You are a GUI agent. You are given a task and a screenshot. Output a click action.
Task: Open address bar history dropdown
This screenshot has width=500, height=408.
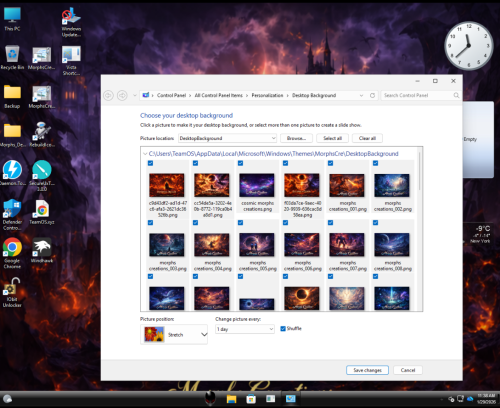[361, 96]
